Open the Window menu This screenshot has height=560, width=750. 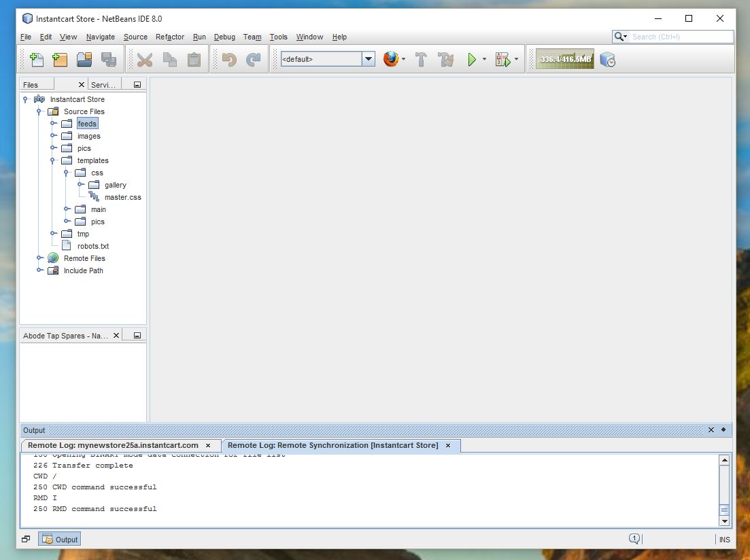pos(309,37)
